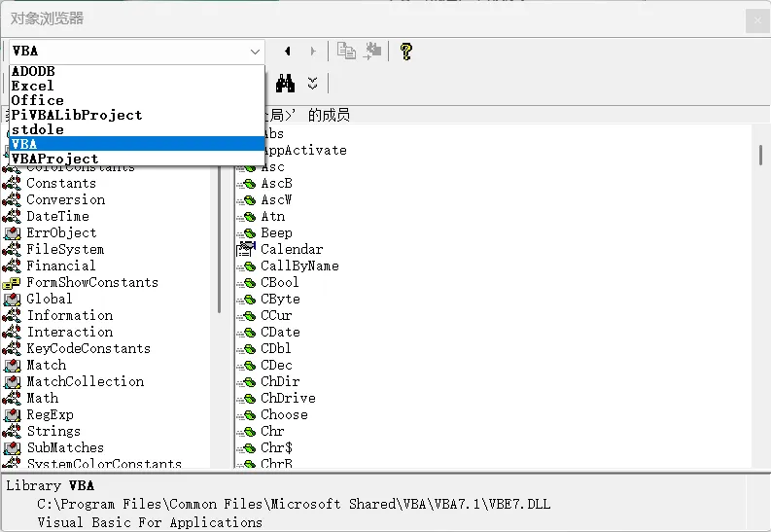771x532 pixels.
Task: Select FormShowConstants enum
Action: click(92, 282)
